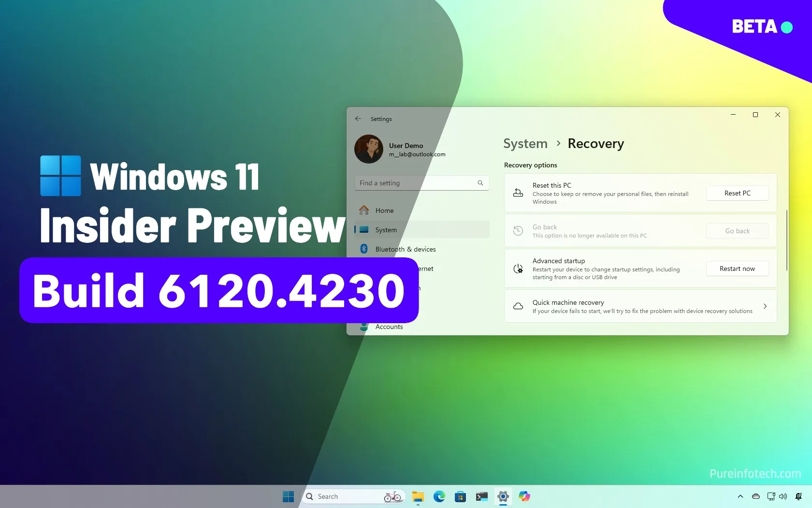The width and height of the screenshot is (812, 508).
Task: Open the Windows Start button
Action: [289, 496]
